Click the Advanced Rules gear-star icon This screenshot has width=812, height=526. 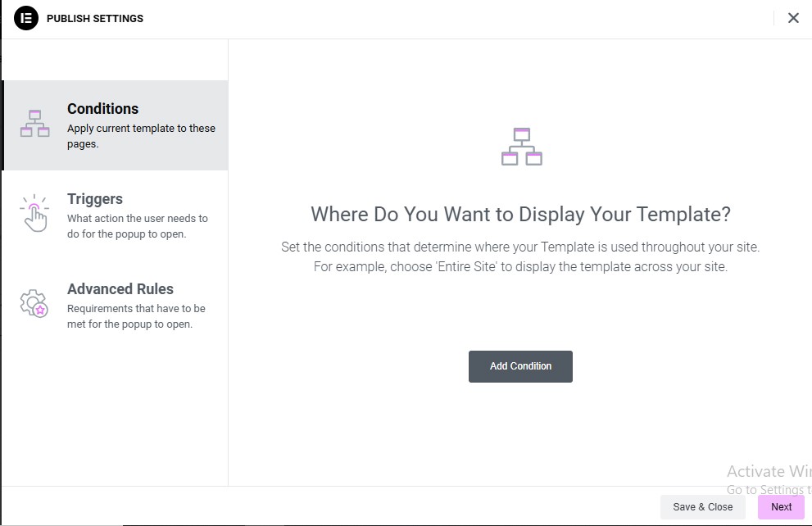(34, 303)
